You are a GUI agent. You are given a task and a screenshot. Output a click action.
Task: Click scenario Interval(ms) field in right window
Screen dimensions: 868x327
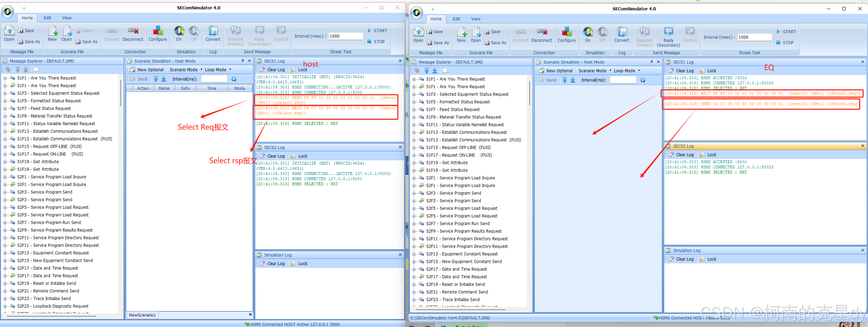pyautogui.click(x=623, y=80)
